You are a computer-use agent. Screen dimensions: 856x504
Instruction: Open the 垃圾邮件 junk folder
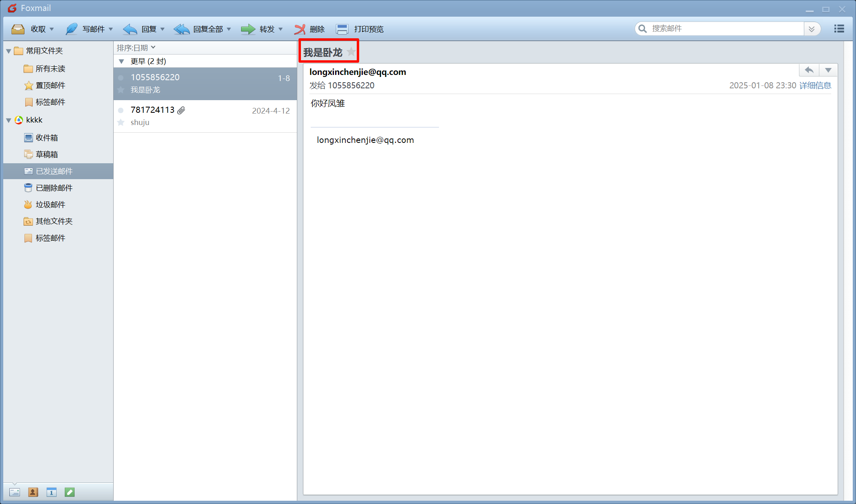pos(50,204)
